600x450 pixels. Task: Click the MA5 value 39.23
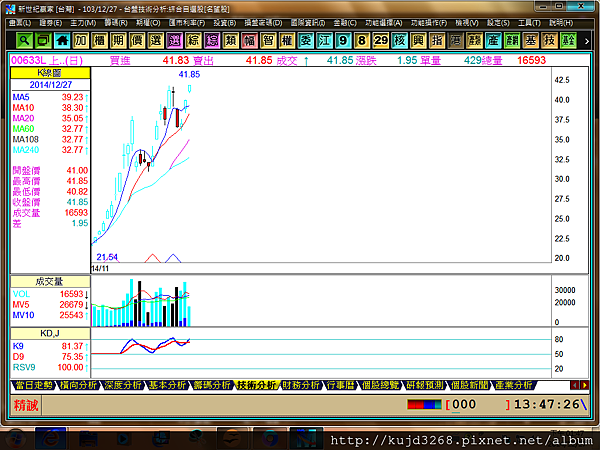[72, 97]
